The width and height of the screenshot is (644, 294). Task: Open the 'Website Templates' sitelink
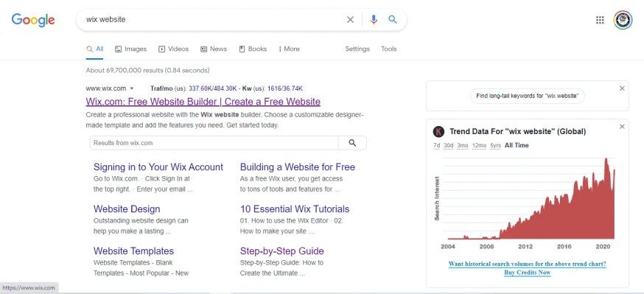[133, 251]
